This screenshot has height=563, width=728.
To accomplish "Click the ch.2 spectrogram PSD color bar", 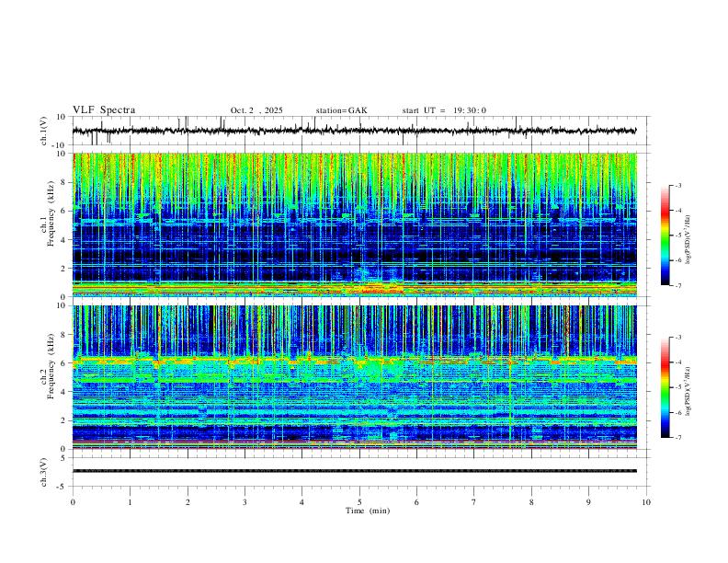I will coord(665,387).
